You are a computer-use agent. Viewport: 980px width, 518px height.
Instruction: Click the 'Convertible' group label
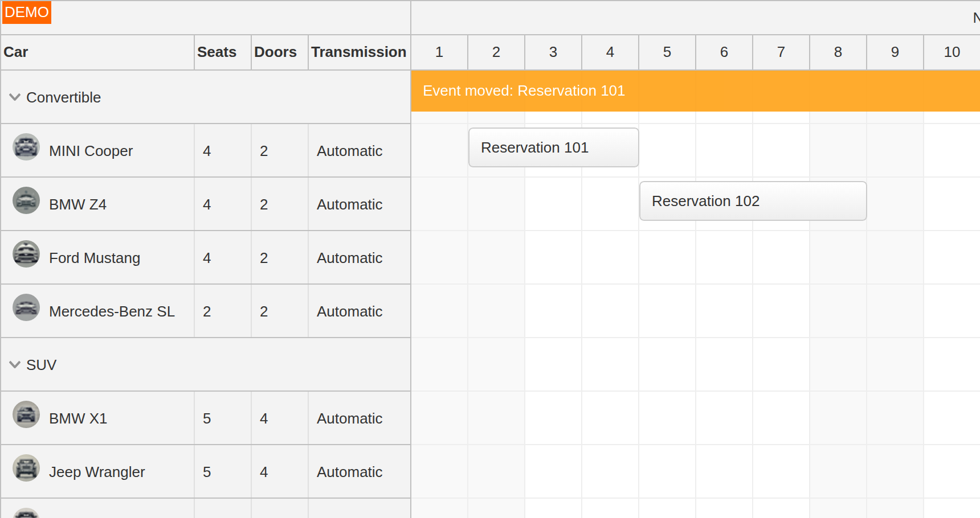pos(63,97)
